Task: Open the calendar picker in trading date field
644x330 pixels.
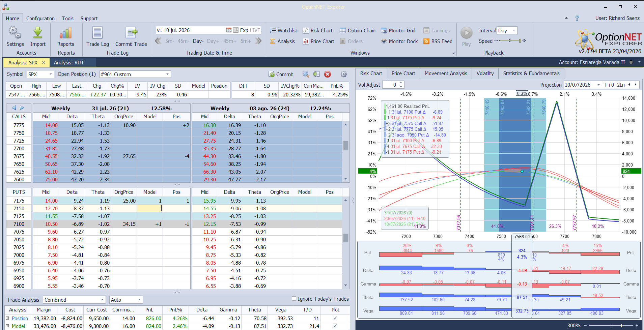Action: (229, 30)
